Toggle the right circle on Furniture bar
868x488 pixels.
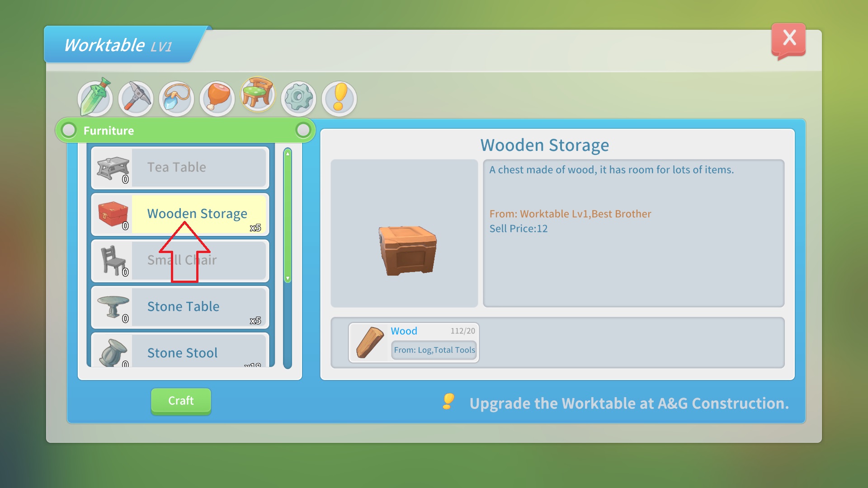303,131
